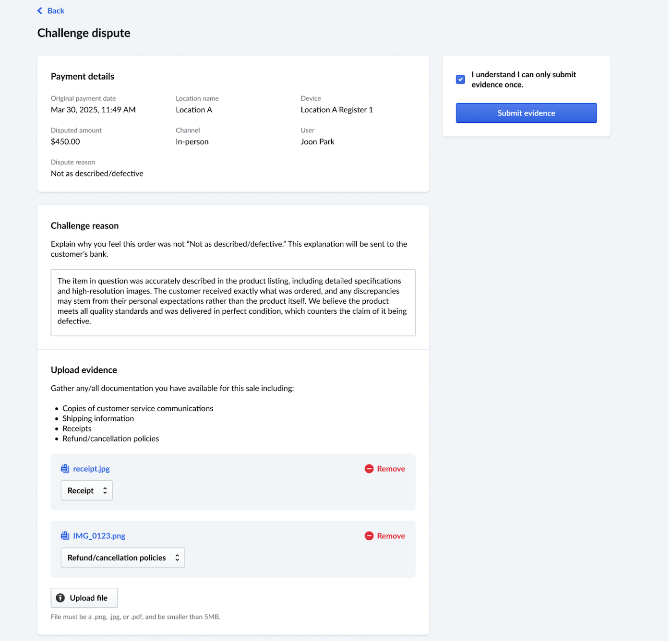Click the stepper chevrons on Refund/cancellation selector

(x=177, y=558)
